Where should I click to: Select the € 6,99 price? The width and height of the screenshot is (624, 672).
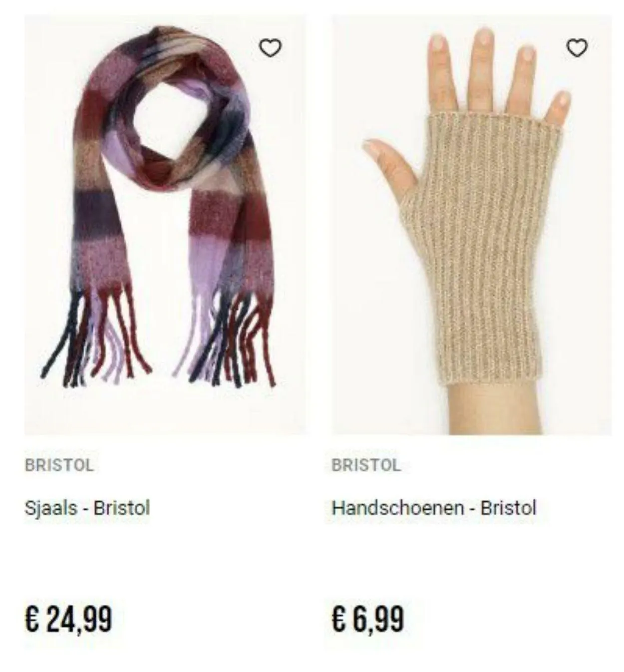[x=368, y=619]
